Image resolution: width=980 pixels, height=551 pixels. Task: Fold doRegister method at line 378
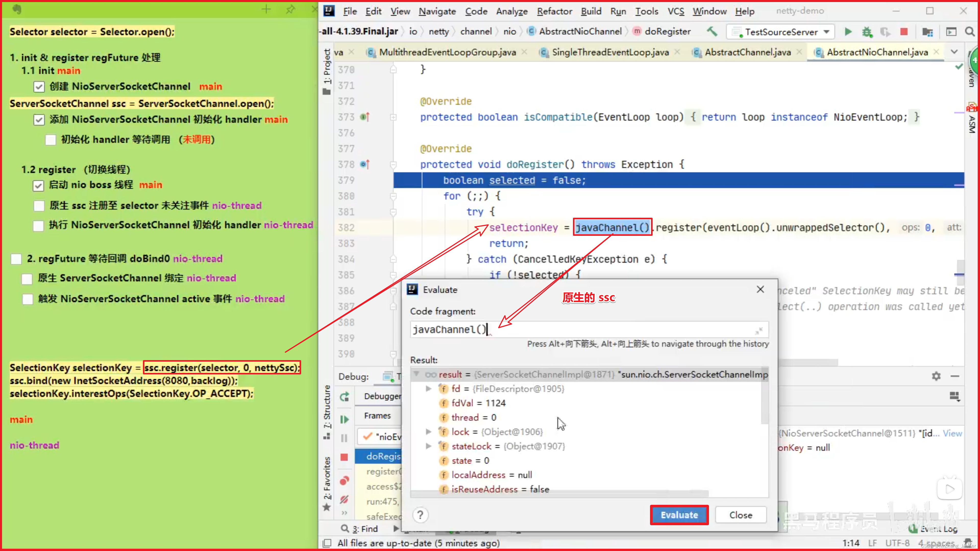coord(393,164)
